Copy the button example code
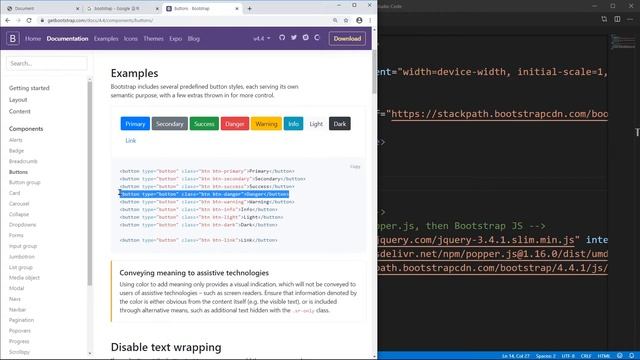This screenshot has width=640, height=360. point(355,167)
